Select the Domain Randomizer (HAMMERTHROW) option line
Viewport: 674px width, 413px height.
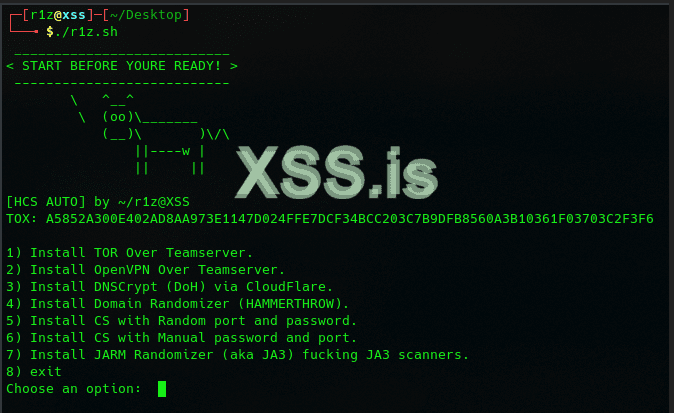(x=178, y=303)
